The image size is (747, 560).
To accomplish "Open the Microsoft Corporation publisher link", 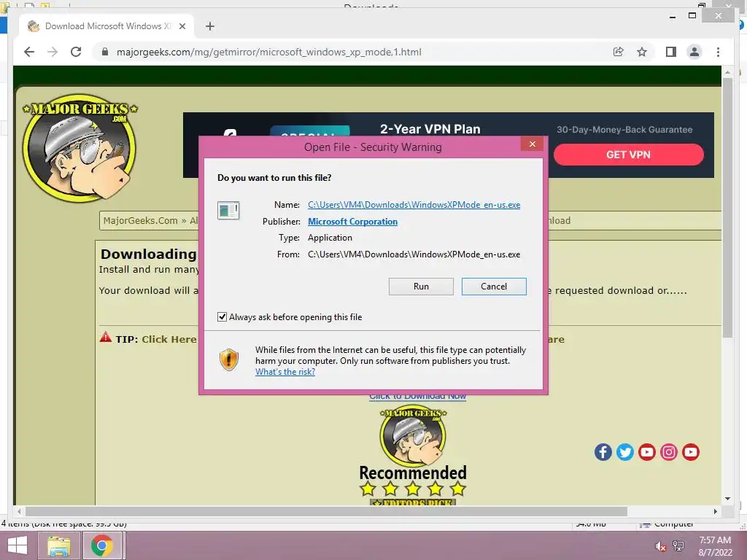I will click(x=352, y=222).
